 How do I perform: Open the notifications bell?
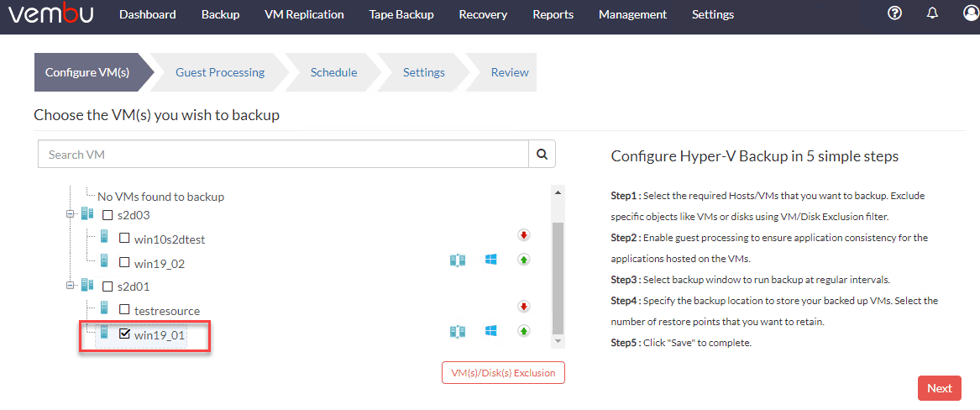[932, 13]
